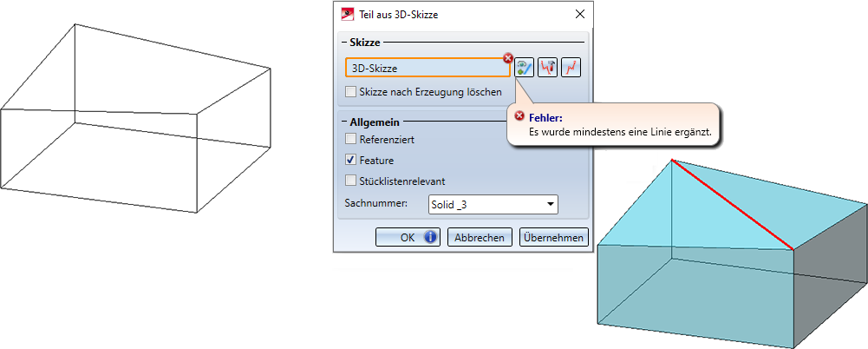Click the new sketch polyline icon
The width and height of the screenshot is (868, 349).
pyautogui.click(x=571, y=68)
